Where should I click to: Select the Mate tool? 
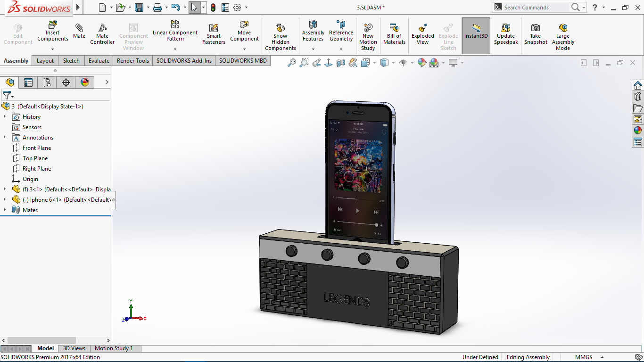coord(79,31)
